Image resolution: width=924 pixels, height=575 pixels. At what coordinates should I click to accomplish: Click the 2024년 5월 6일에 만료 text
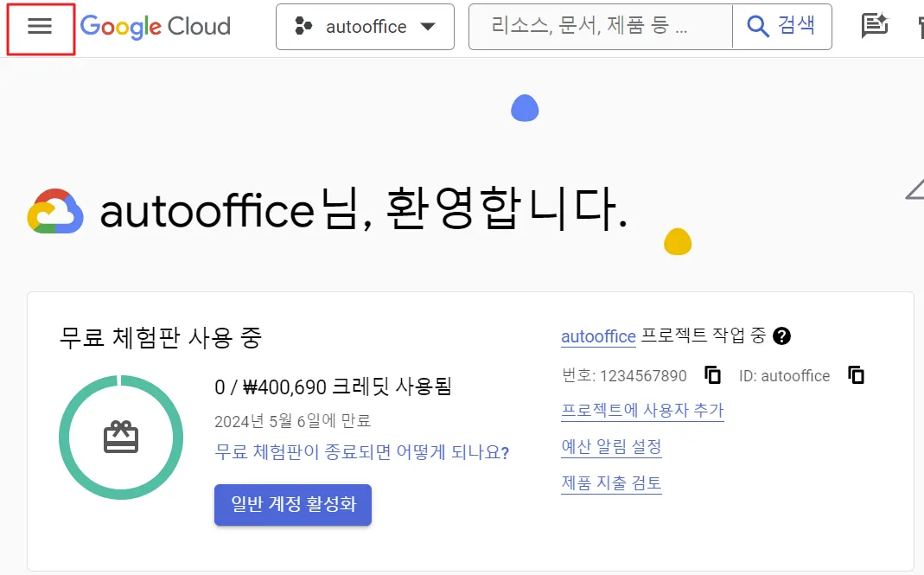coord(293,421)
